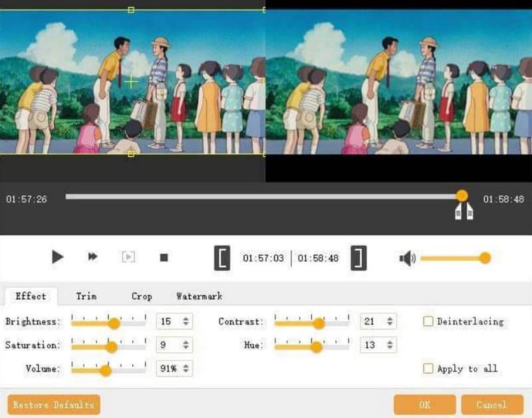This screenshot has width=532, height=418.
Task: Discard changes with the Cancel button
Action: tap(492, 405)
